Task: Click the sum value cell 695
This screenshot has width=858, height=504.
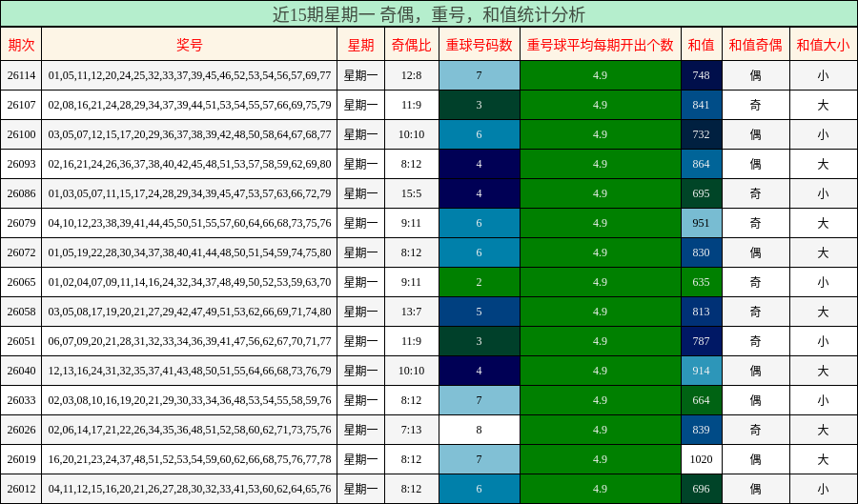Action: 701,193
